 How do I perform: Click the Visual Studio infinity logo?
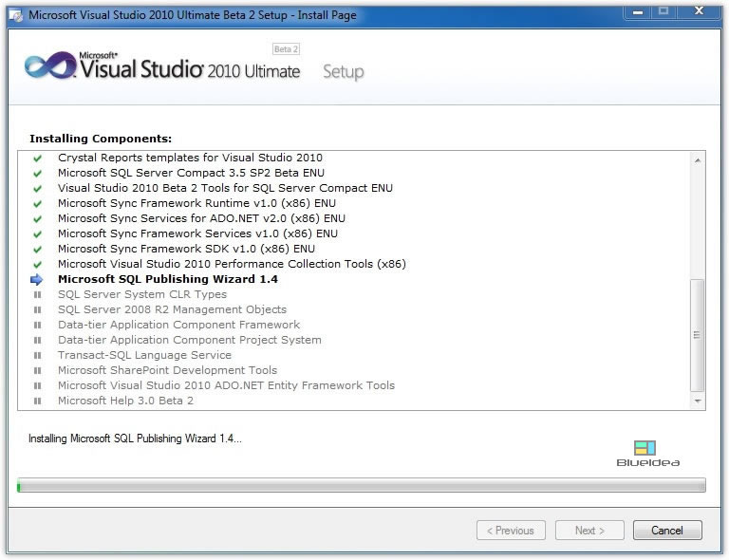[50, 65]
